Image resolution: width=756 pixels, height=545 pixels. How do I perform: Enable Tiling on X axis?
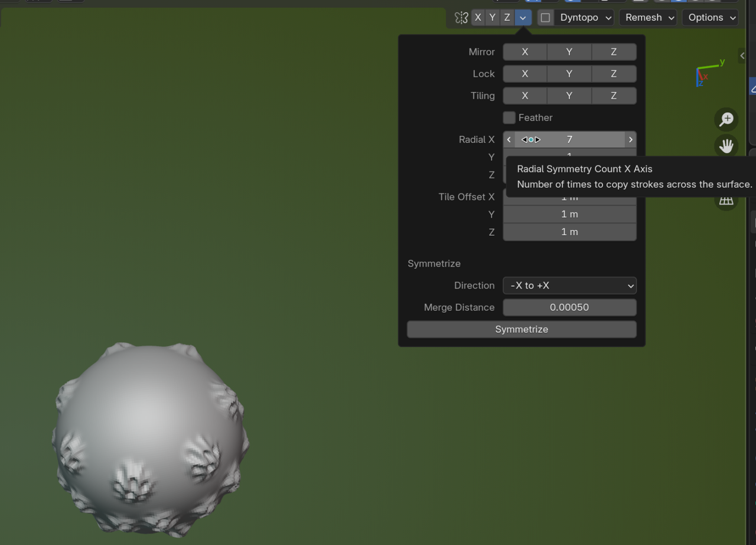pos(525,96)
